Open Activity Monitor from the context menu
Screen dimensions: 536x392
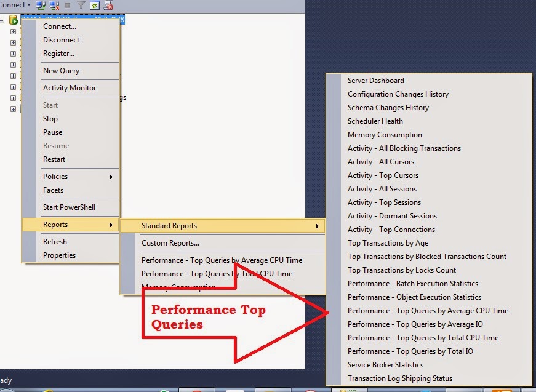click(70, 88)
